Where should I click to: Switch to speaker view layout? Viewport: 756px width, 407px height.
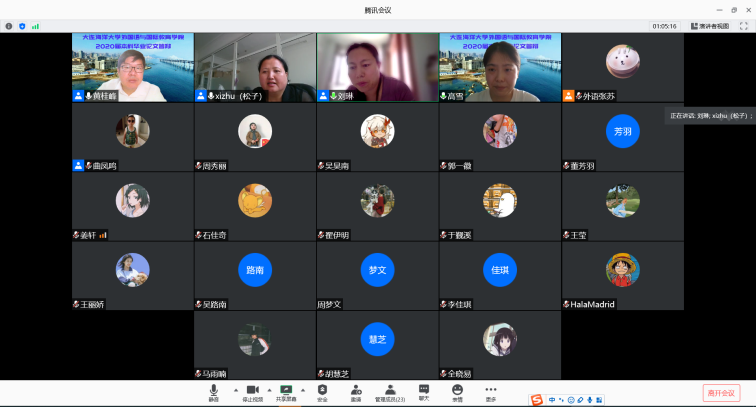click(709, 26)
